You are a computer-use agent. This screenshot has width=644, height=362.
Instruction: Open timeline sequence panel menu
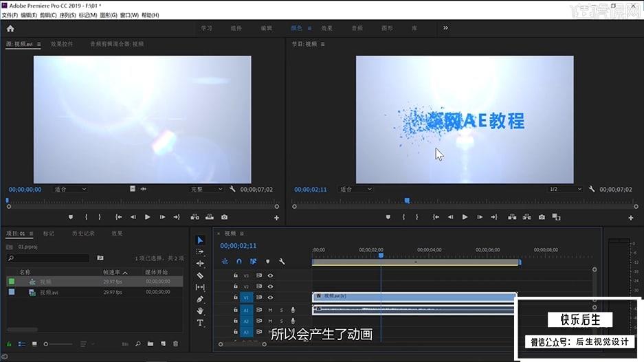click(242, 234)
